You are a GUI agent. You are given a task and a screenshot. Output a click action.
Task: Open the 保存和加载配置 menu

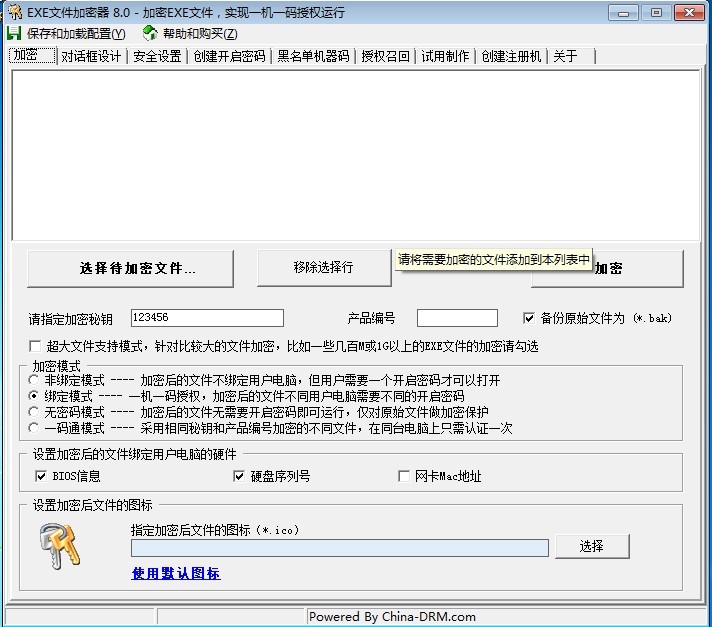[x=76, y=34]
